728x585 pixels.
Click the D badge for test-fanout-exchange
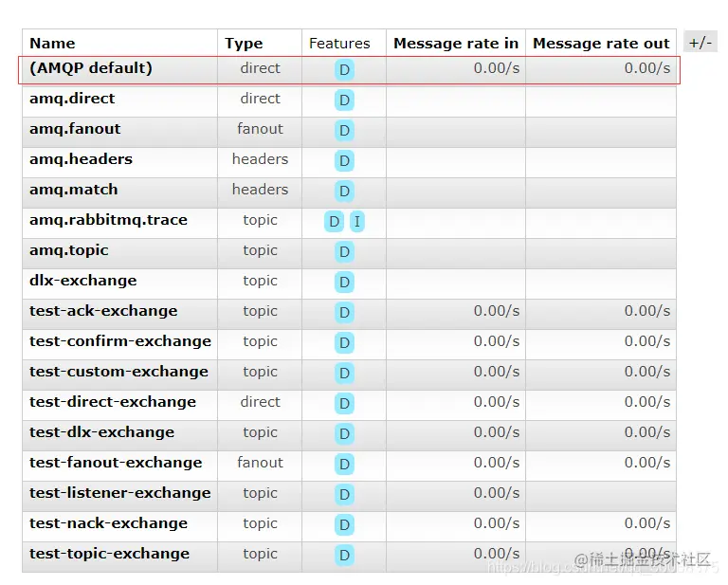344,465
